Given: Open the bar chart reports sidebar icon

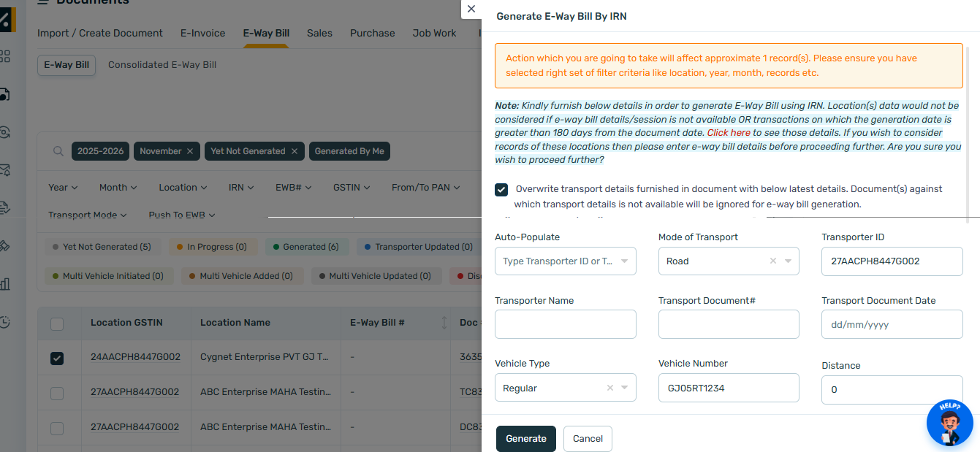Looking at the screenshot, I should pos(5,283).
